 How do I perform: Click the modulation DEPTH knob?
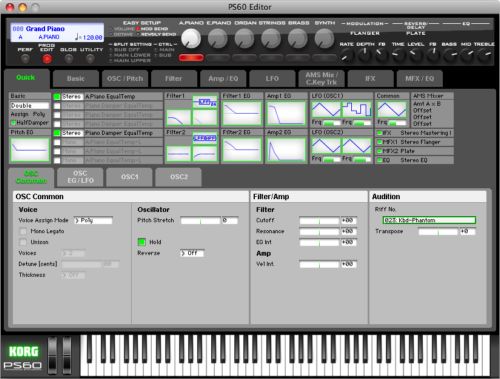[365, 55]
